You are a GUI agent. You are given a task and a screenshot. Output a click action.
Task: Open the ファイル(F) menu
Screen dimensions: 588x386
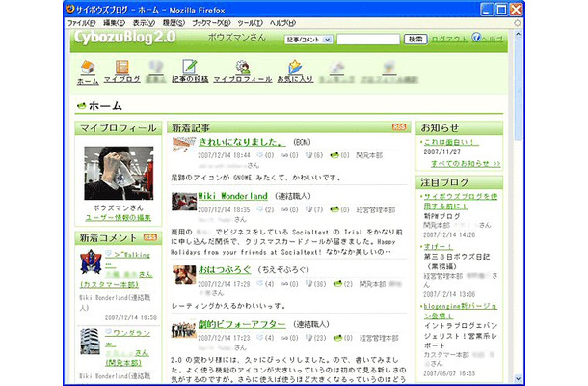(x=81, y=23)
